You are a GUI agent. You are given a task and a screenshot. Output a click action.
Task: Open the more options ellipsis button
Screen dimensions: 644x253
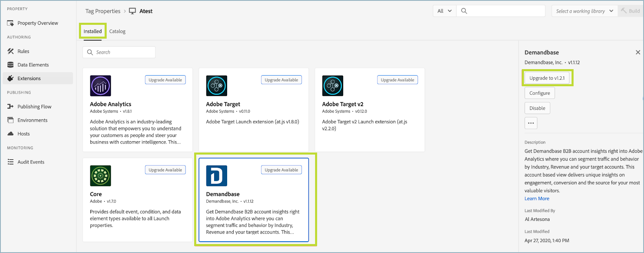tap(531, 123)
